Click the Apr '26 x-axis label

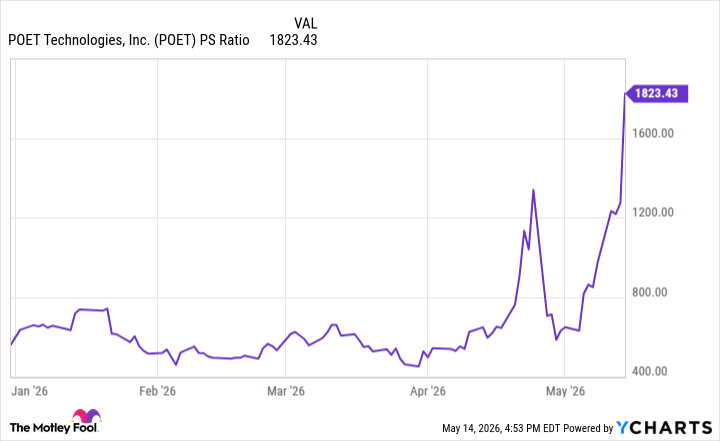coord(428,391)
